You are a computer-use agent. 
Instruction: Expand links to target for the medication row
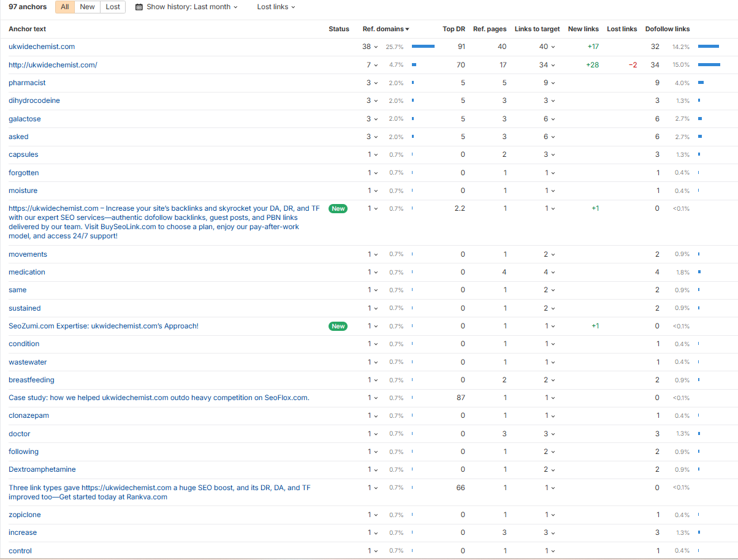coord(549,272)
